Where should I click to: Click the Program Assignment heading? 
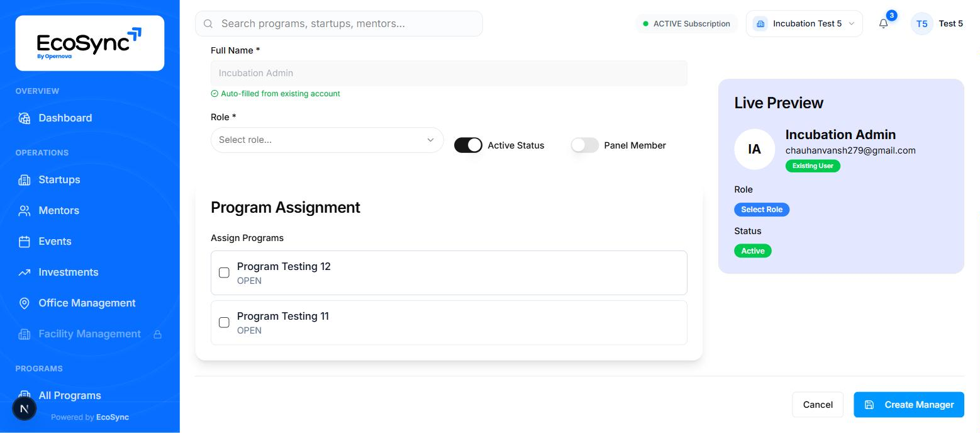click(x=286, y=208)
